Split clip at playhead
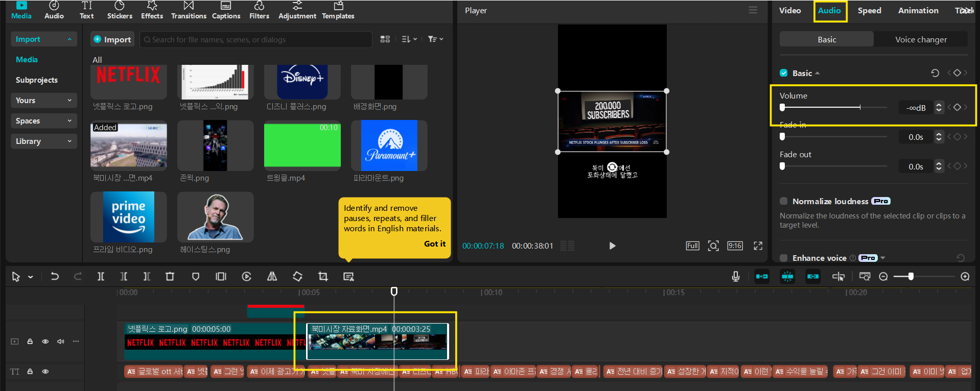The width and height of the screenshot is (980, 391). (101, 276)
